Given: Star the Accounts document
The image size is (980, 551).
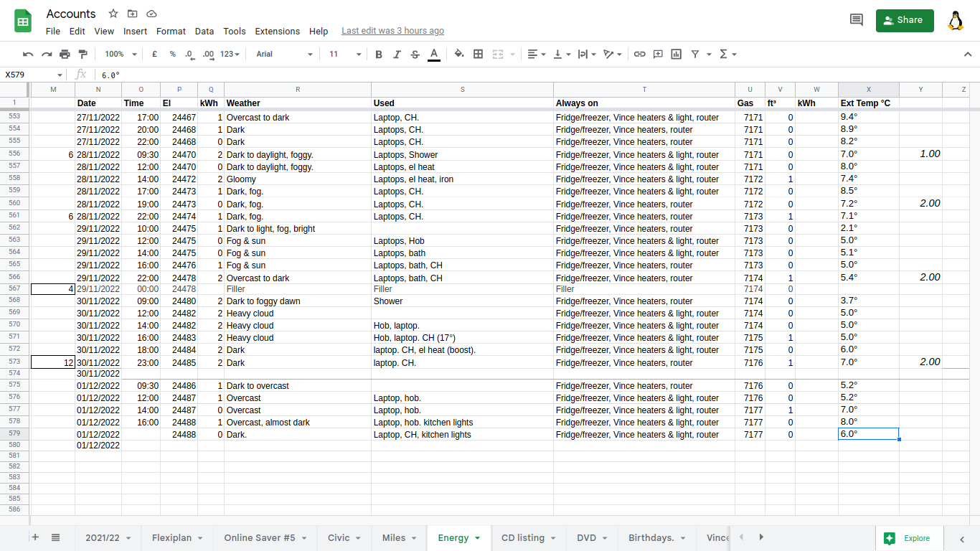Looking at the screenshot, I should (x=113, y=14).
